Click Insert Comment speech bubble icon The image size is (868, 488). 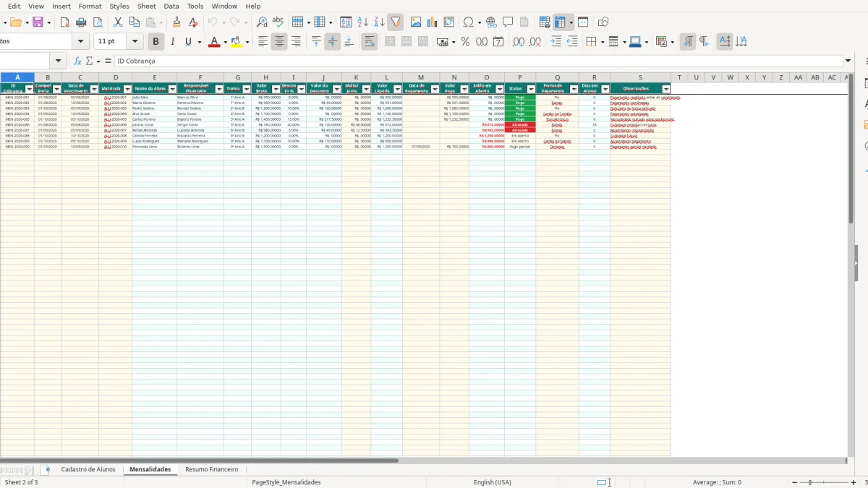click(508, 22)
